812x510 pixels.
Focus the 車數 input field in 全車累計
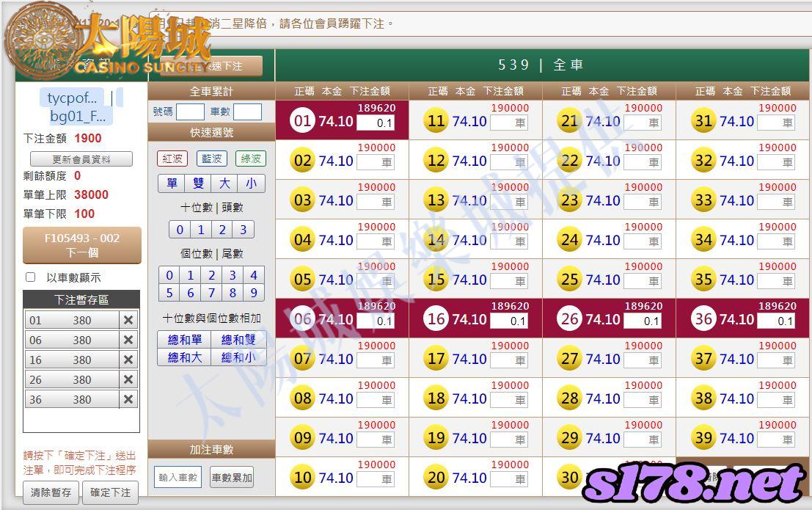coord(247,112)
